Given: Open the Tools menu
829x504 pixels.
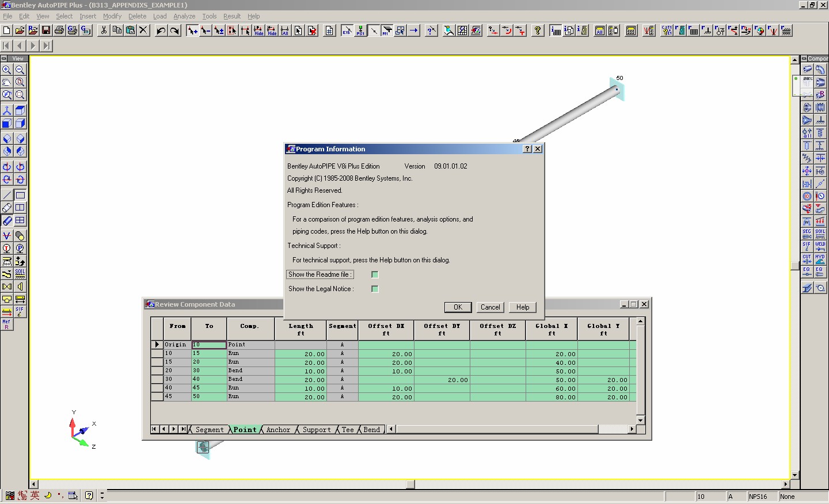Looking at the screenshot, I should pos(210,16).
